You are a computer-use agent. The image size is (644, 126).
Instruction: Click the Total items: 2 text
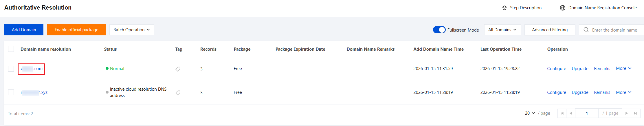tap(20, 114)
